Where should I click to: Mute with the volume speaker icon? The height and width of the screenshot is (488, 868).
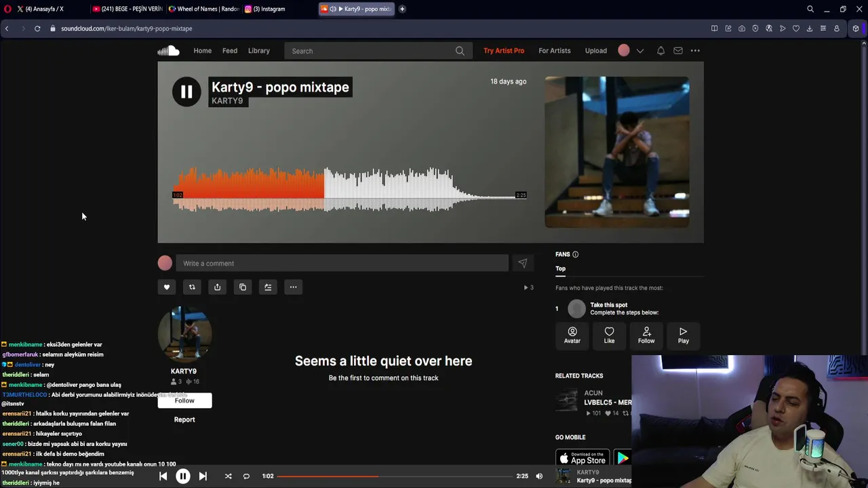point(539,476)
